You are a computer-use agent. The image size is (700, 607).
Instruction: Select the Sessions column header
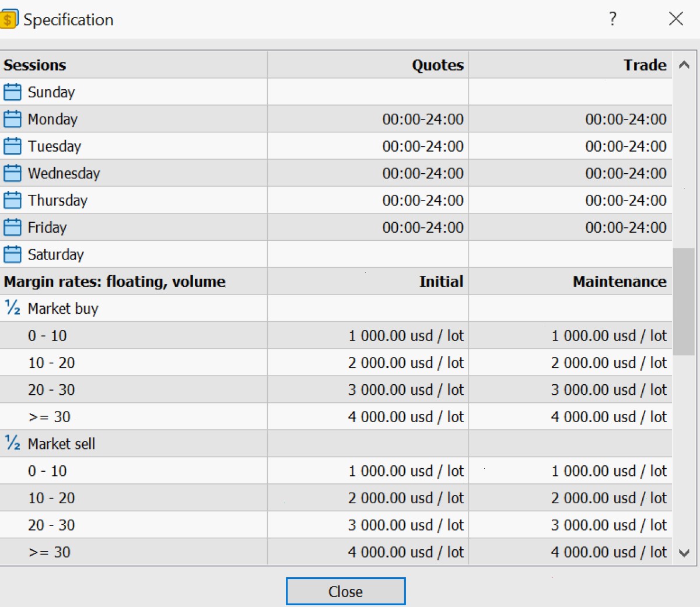134,65
